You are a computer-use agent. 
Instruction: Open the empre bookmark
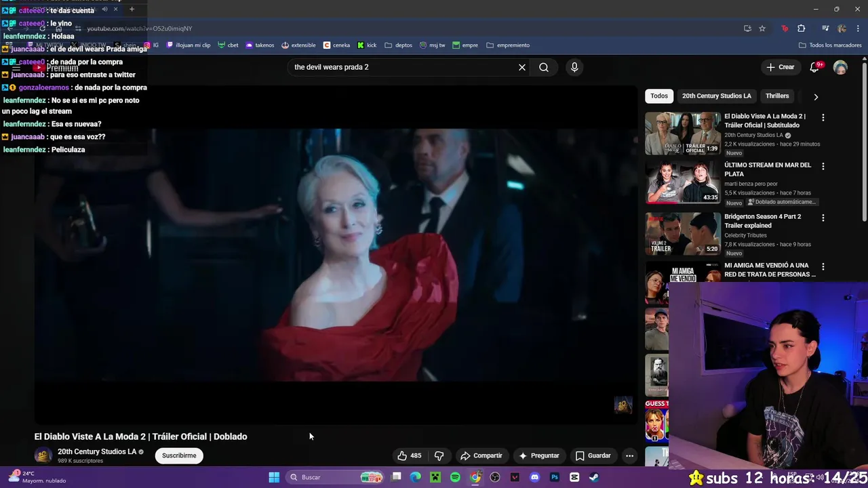[465, 45]
